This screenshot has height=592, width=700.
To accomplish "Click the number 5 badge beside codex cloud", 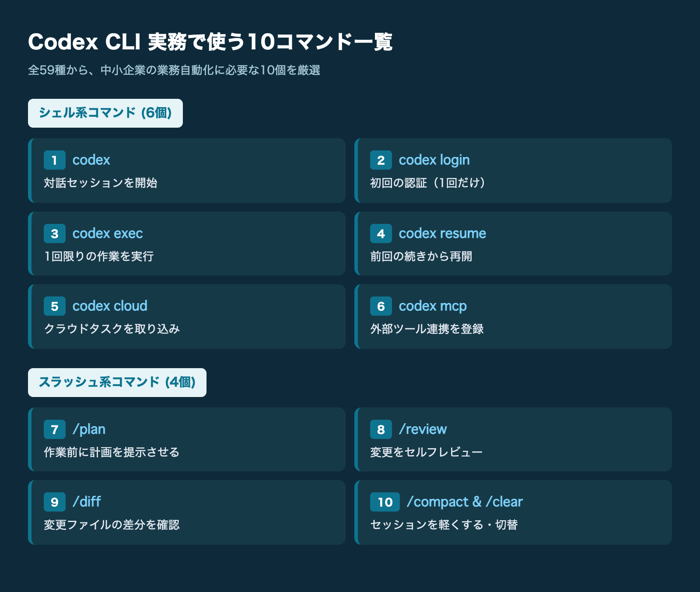I will (55, 306).
